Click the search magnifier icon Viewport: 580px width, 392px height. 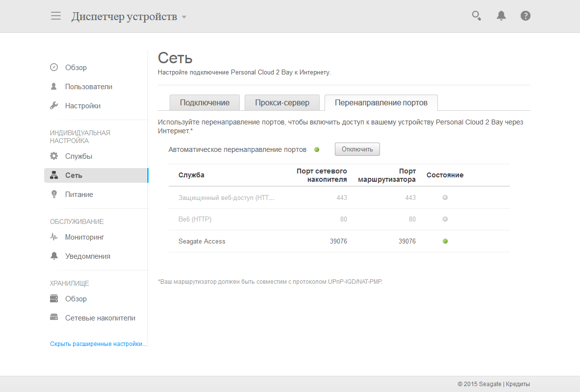(x=476, y=16)
